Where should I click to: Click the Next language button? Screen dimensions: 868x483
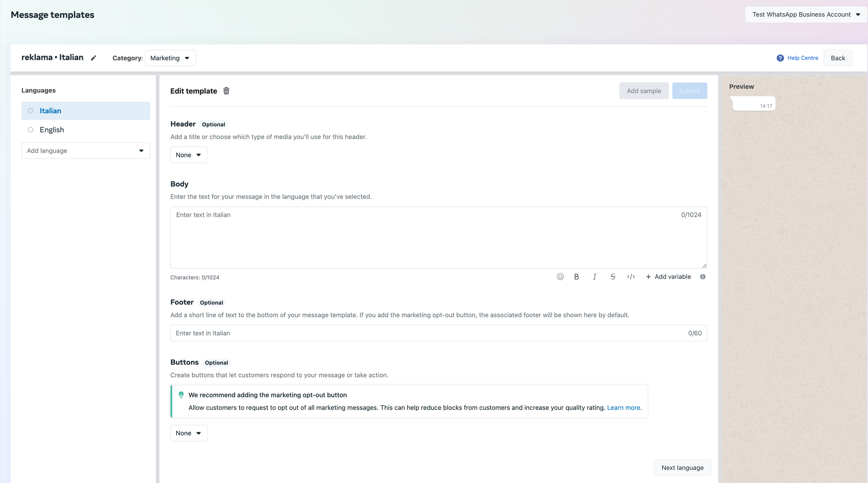pyautogui.click(x=682, y=468)
